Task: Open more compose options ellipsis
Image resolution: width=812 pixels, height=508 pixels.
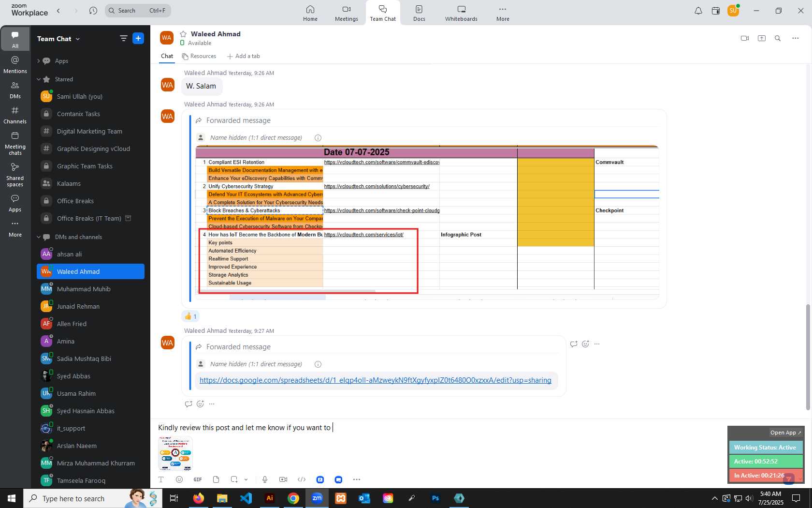Action: point(357,479)
